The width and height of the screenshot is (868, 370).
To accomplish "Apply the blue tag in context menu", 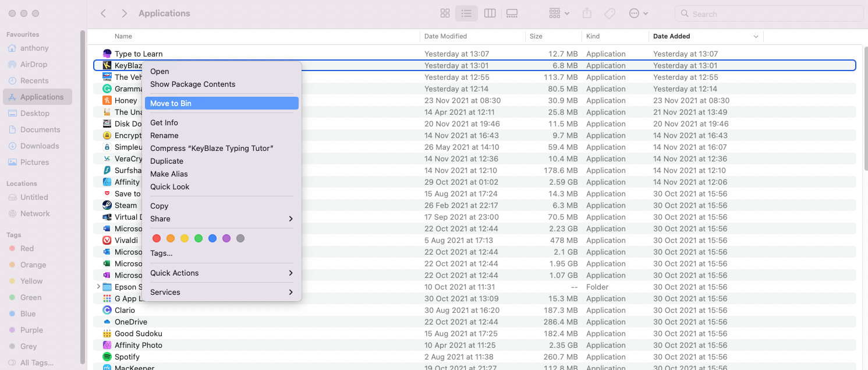I will (x=212, y=238).
